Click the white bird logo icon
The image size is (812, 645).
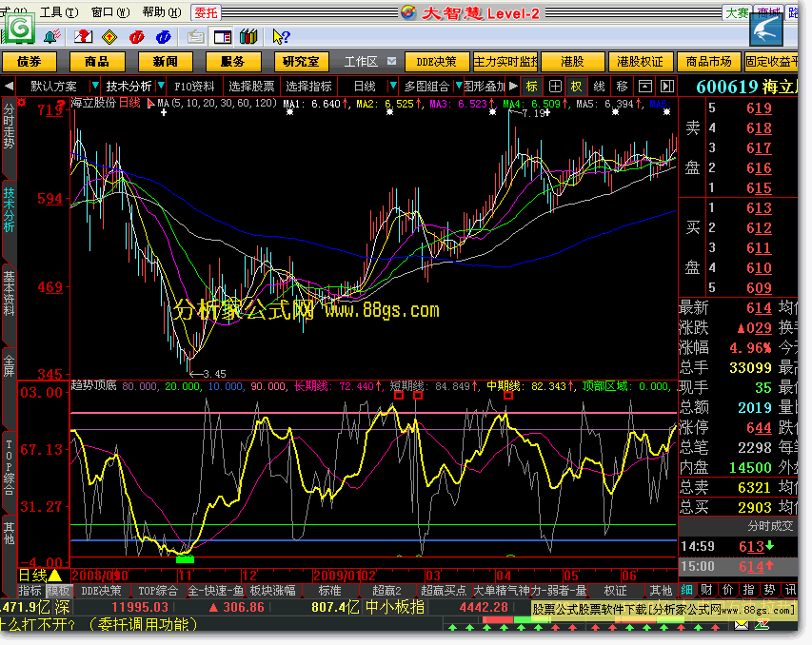[x=766, y=29]
